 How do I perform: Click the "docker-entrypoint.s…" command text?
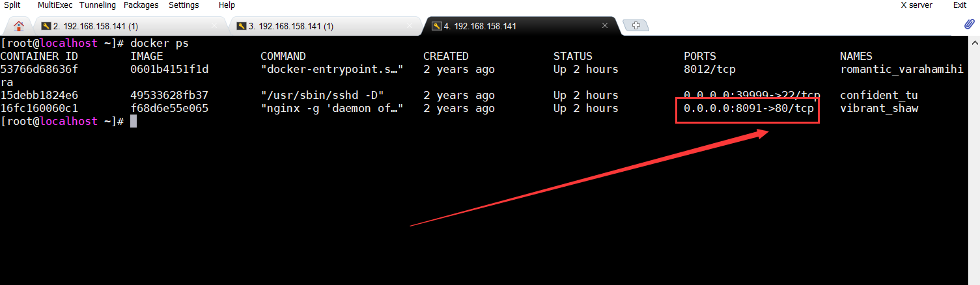click(332, 69)
